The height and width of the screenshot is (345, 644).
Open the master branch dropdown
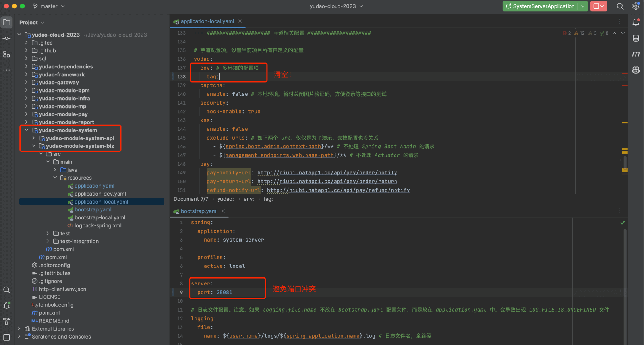click(x=49, y=6)
